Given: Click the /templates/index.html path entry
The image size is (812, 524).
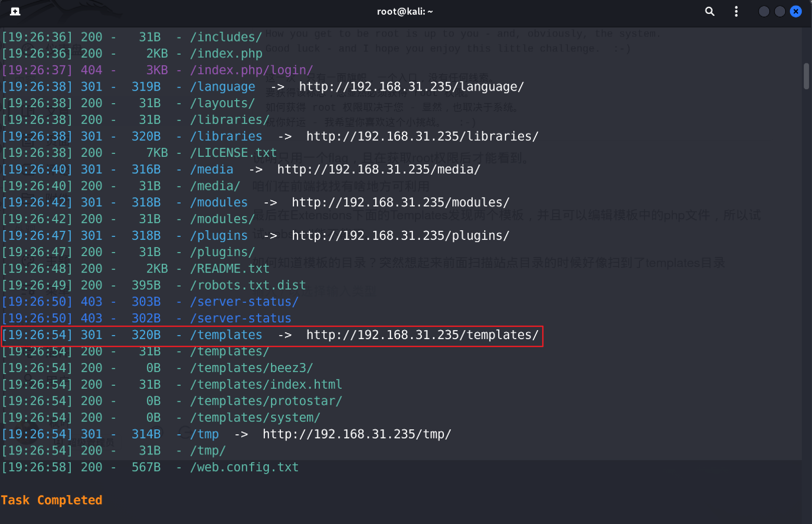Looking at the screenshot, I should [266, 384].
